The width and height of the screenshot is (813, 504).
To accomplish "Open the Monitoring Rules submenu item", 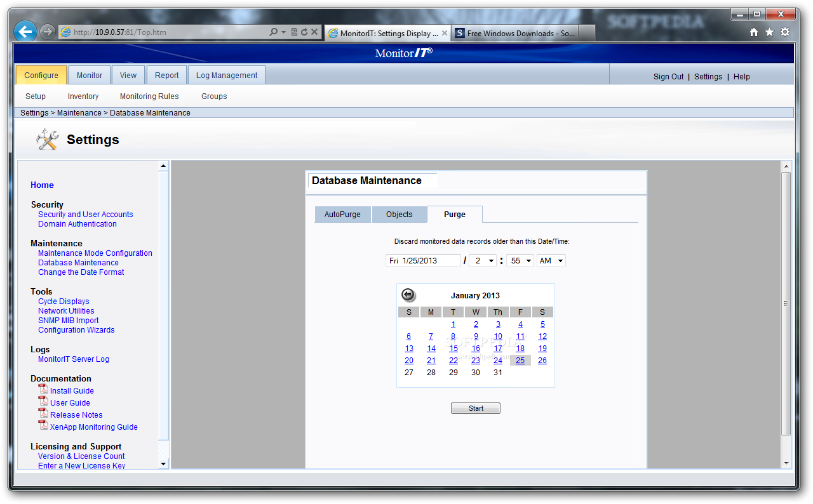I will 149,96.
